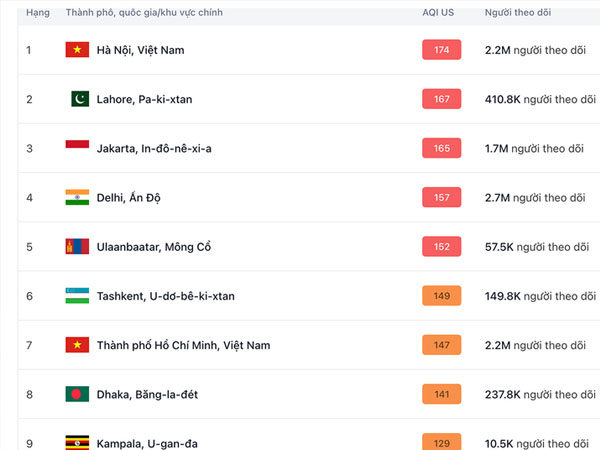Click the Hạng column header
This screenshot has width=600, height=450.
[x=37, y=12]
